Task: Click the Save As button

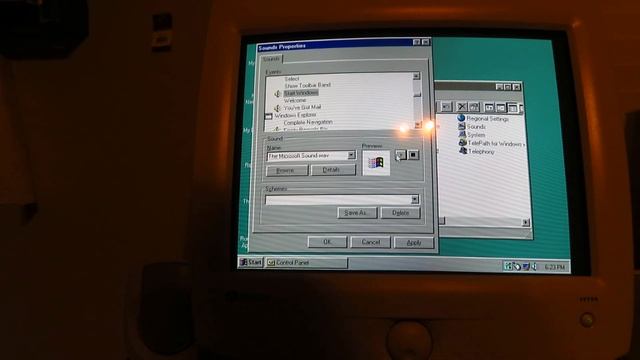Action: point(357,213)
